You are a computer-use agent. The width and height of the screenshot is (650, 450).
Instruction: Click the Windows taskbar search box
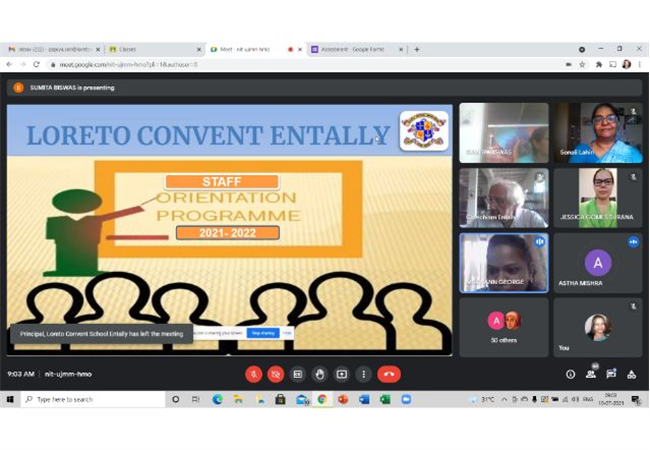[x=94, y=399]
